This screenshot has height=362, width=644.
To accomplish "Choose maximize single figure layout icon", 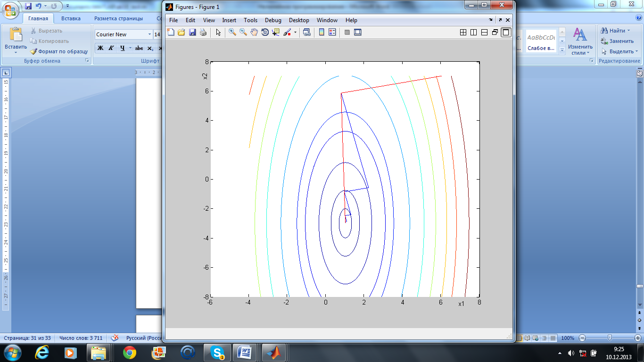I will (506, 32).
